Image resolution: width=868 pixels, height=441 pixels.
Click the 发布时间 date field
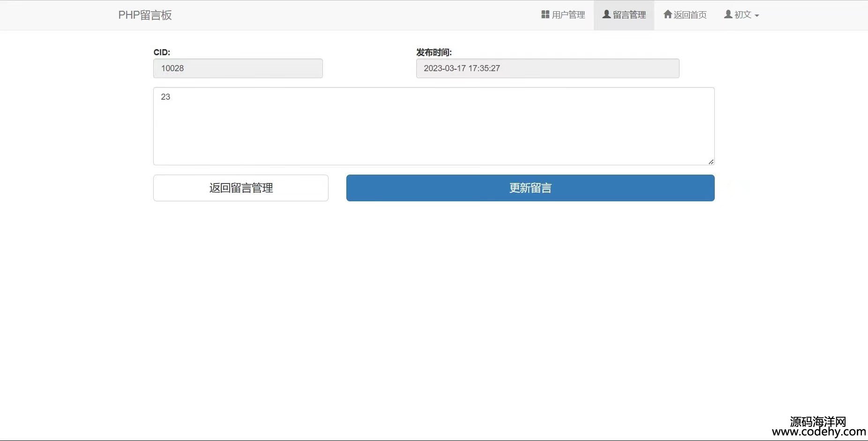pos(547,68)
